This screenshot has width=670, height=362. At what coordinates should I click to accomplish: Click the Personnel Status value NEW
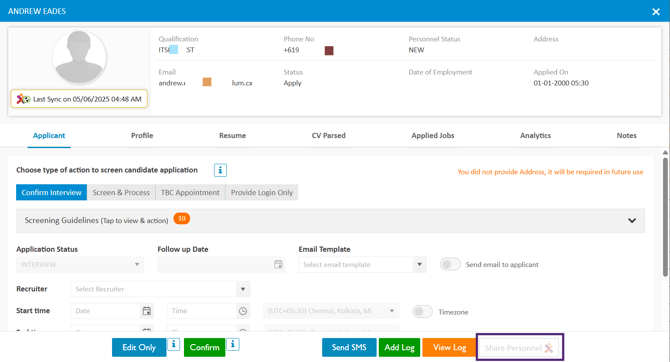[416, 50]
